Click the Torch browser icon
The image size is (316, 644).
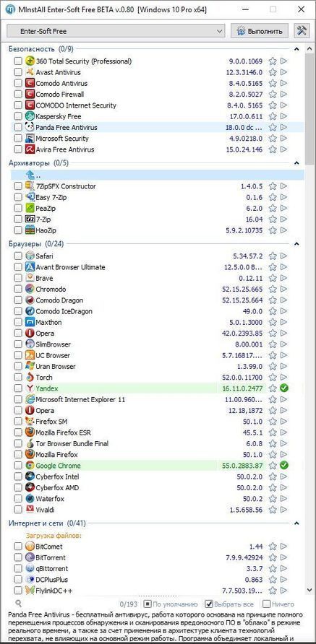pos(30,378)
